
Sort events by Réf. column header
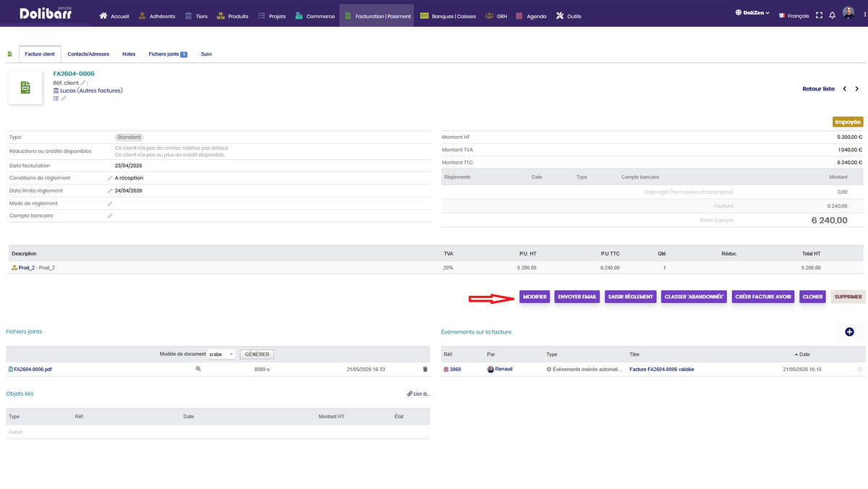tap(448, 354)
